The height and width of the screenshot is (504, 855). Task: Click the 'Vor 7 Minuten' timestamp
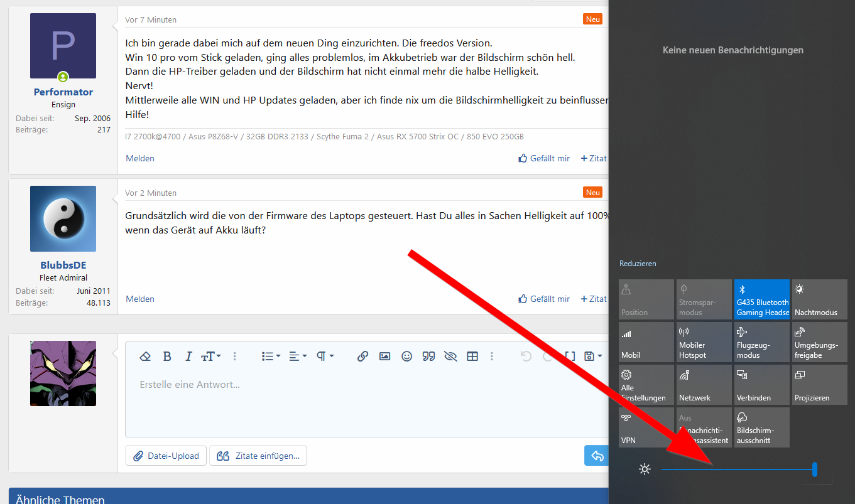(x=151, y=20)
